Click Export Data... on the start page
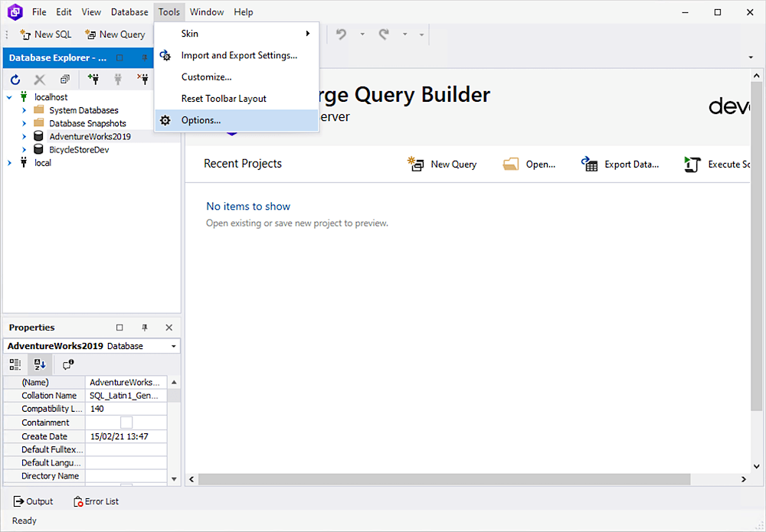766x532 pixels. click(620, 165)
